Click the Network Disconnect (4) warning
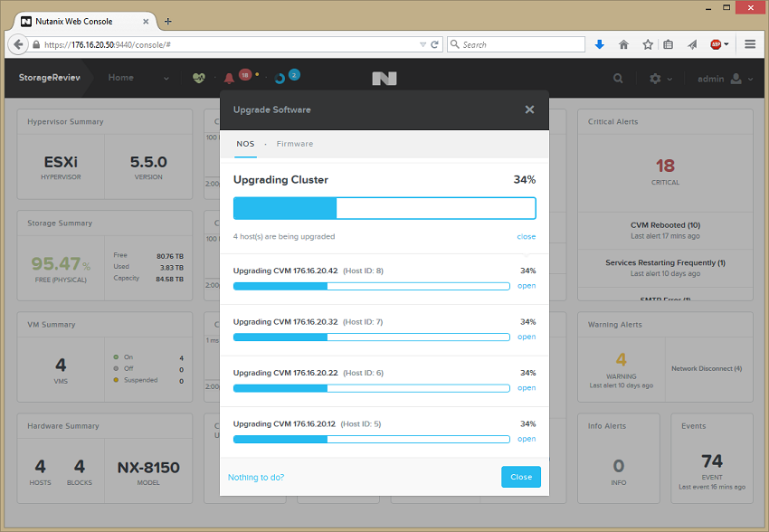769x532 pixels. click(x=707, y=368)
